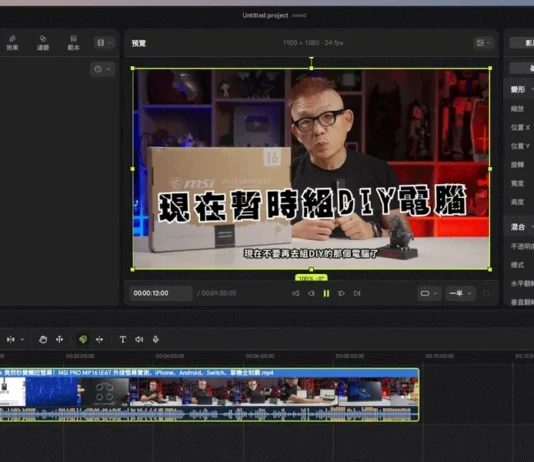The image size is (534, 462).
Task: Click timeline ruler at 00:10:00:00
Action: click(440, 356)
